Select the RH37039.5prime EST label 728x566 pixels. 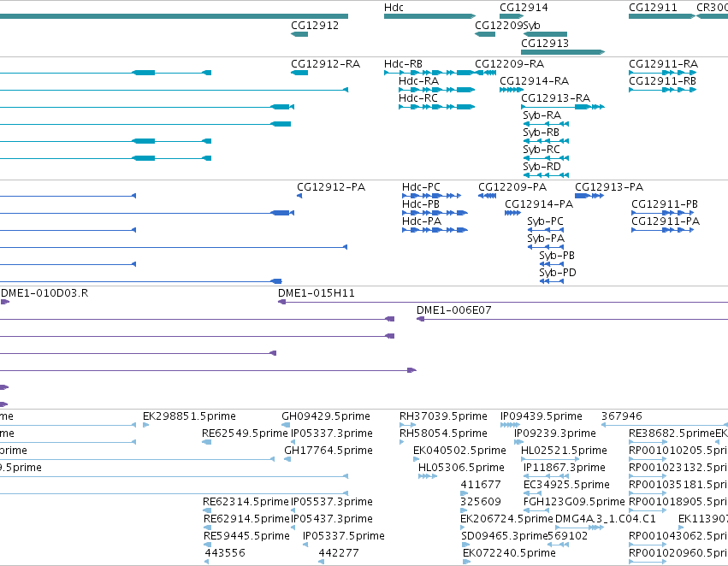(443, 416)
